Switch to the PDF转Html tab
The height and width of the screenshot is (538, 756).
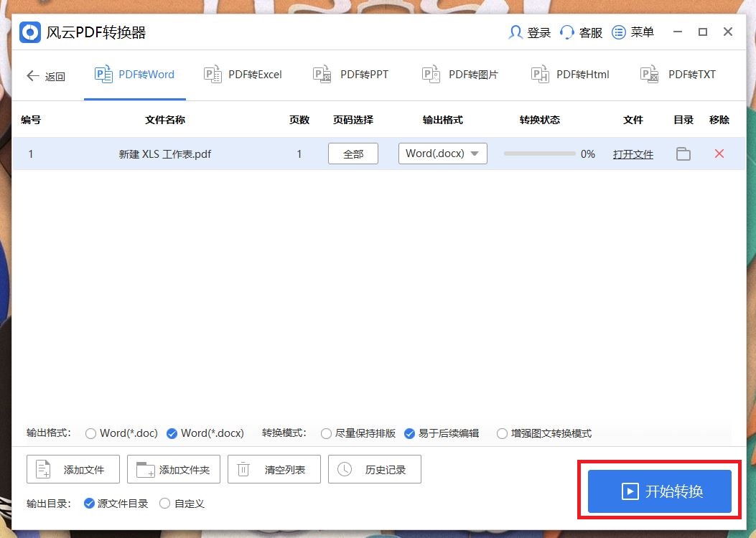(x=570, y=75)
